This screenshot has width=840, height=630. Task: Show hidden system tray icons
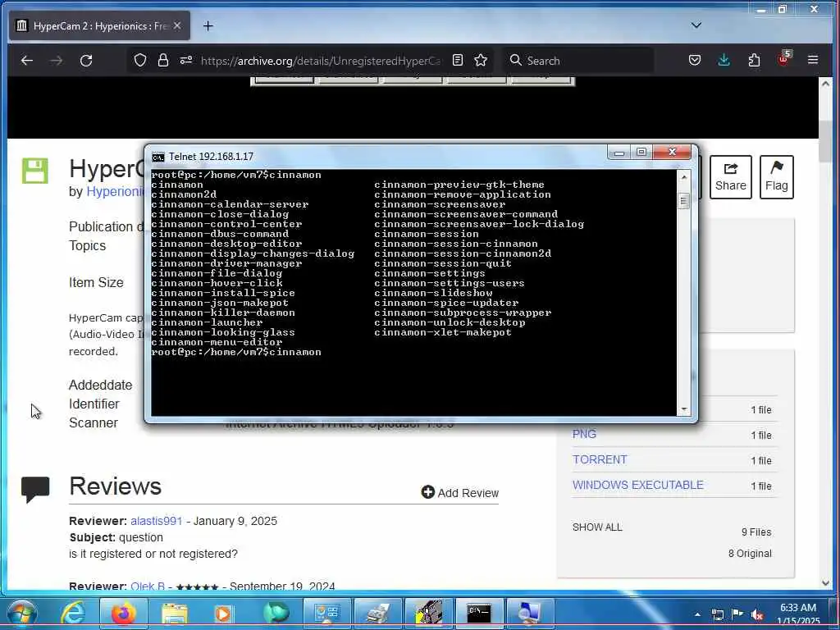coord(697,615)
